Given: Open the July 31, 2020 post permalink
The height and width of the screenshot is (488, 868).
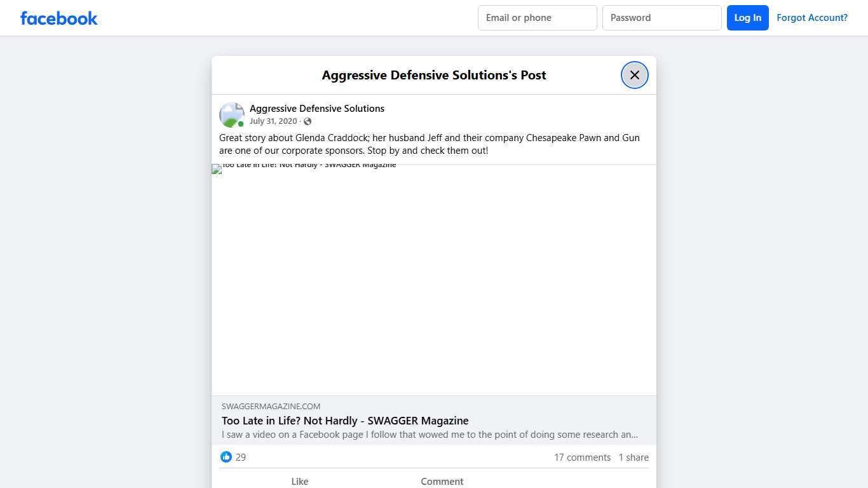Looking at the screenshot, I should (x=273, y=121).
